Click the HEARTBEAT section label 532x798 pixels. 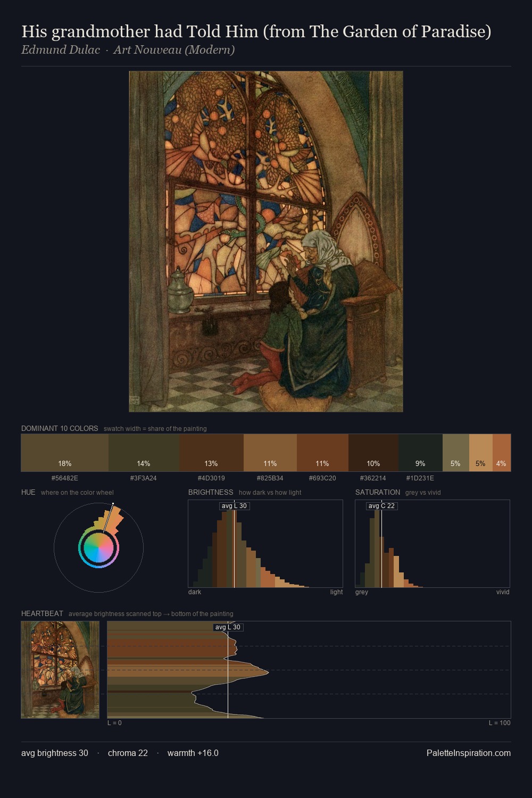coord(42,613)
